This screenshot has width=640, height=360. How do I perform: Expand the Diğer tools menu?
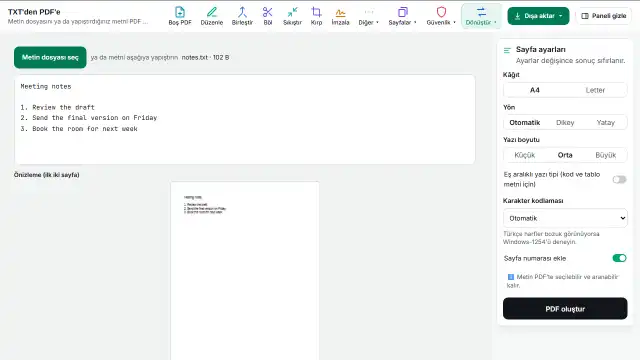pyautogui.click(x=368, y=16)
